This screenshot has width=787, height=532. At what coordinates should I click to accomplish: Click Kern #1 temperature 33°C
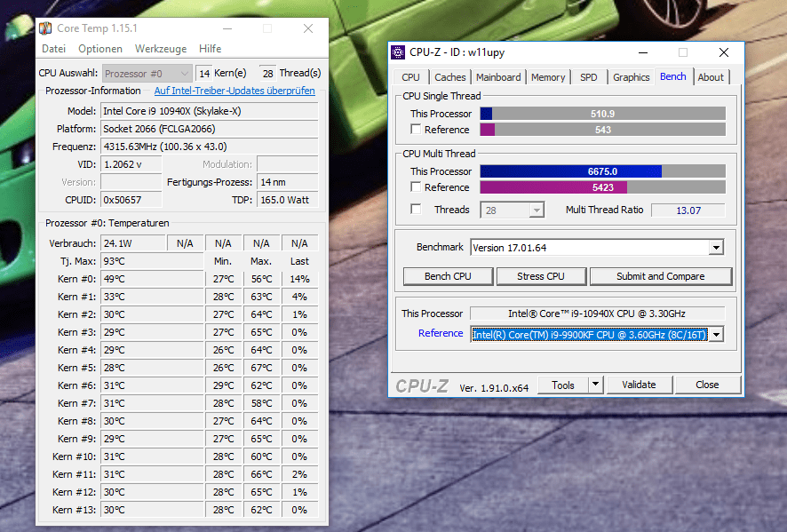(152, 297)
